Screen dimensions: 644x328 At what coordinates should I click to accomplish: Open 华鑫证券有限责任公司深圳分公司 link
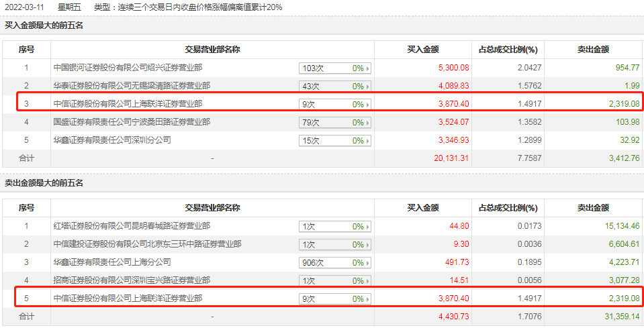coord(112,140)
